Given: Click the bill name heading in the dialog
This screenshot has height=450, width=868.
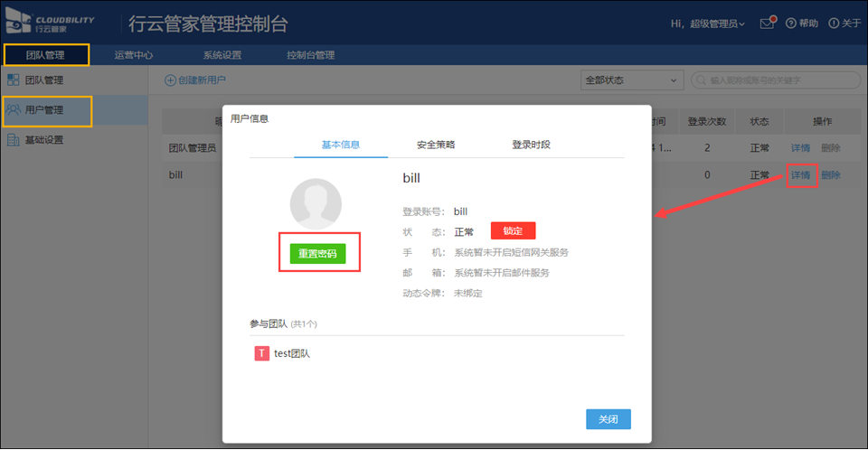Looking at the screenshot, I should (411, 178).
